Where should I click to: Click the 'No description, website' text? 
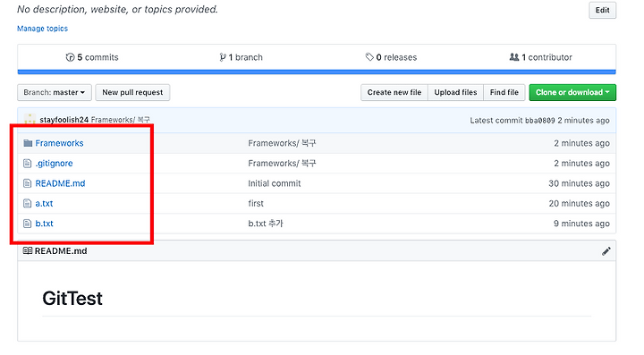(x=117, y=9)
